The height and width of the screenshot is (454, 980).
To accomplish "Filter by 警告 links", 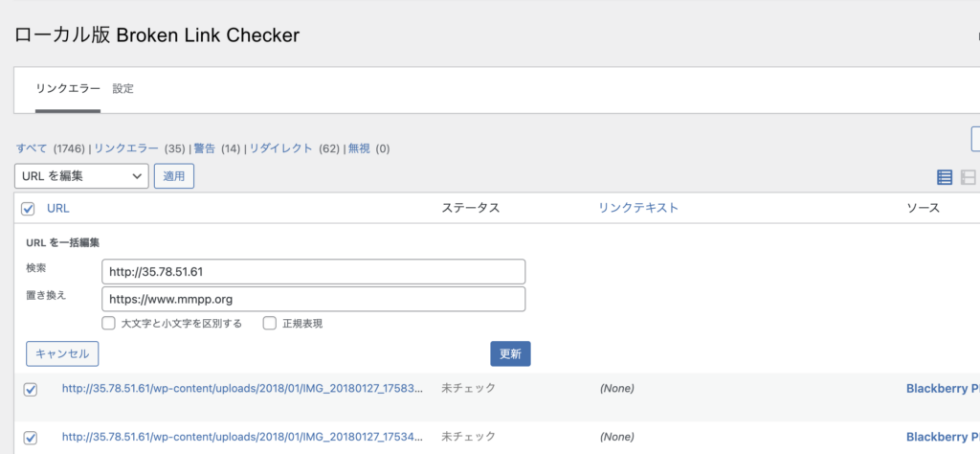I will point(204,148).
